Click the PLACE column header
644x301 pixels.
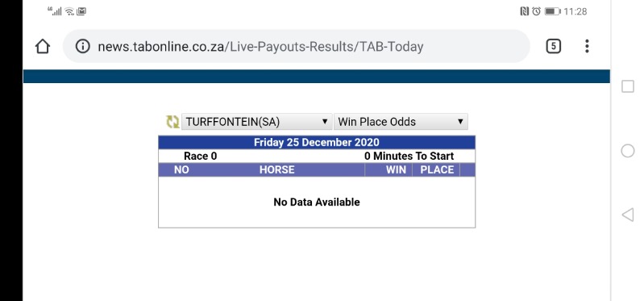[x=437, y=169]
